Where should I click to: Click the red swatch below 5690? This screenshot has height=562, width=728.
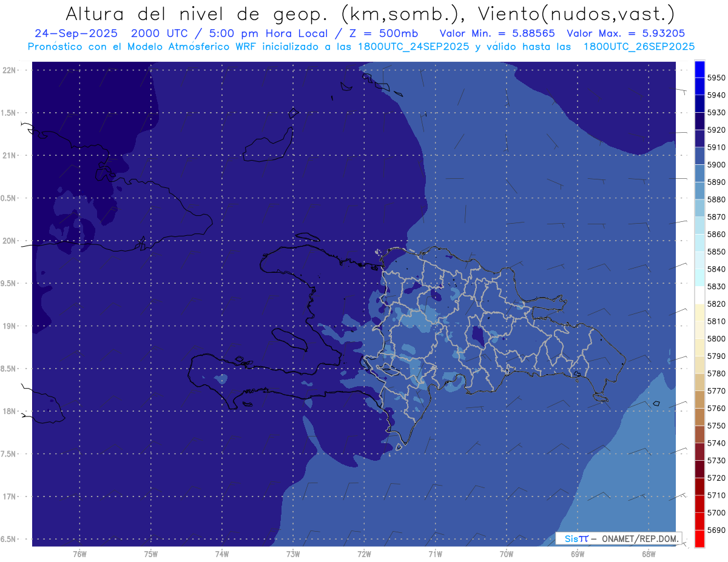(699, 538)
